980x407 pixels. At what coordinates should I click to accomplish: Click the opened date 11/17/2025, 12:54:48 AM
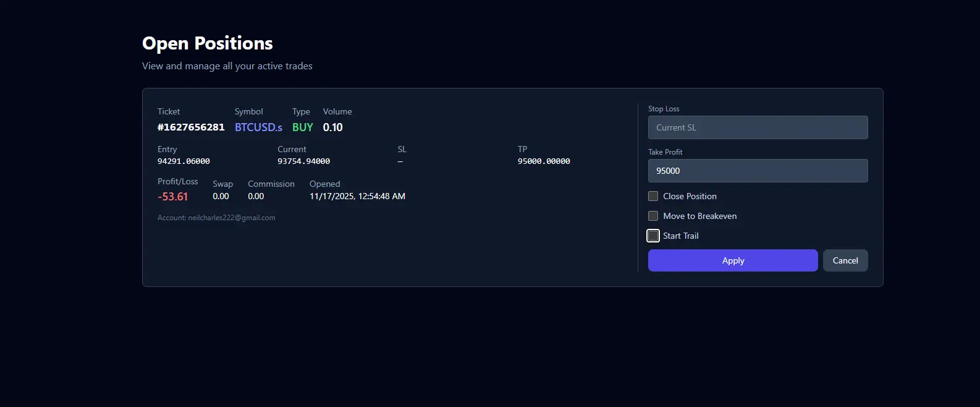[x=357, y=196]
